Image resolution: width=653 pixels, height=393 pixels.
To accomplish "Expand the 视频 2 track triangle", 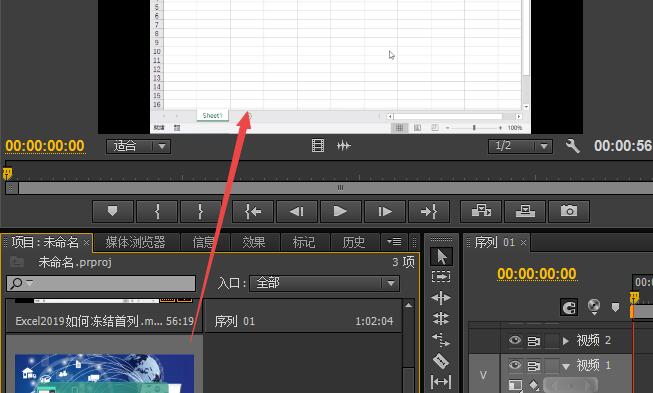I will 566,341.
